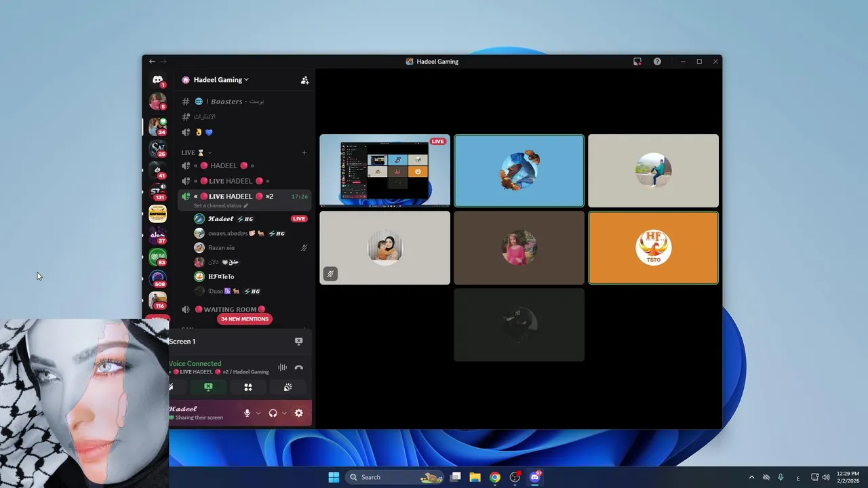The width and height of the screenshot is (868, 488).
Task: Collapse the LIVE channel category
Action: (x=196, y=152)
